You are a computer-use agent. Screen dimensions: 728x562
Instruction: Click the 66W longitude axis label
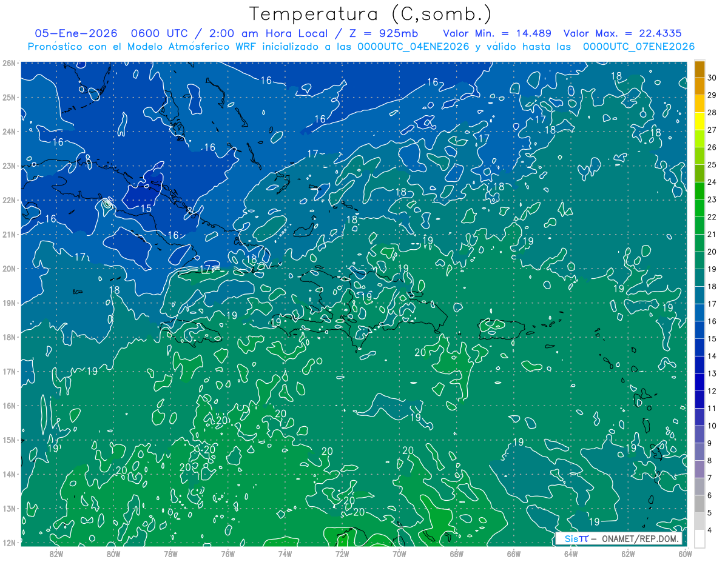pos(514,553)
